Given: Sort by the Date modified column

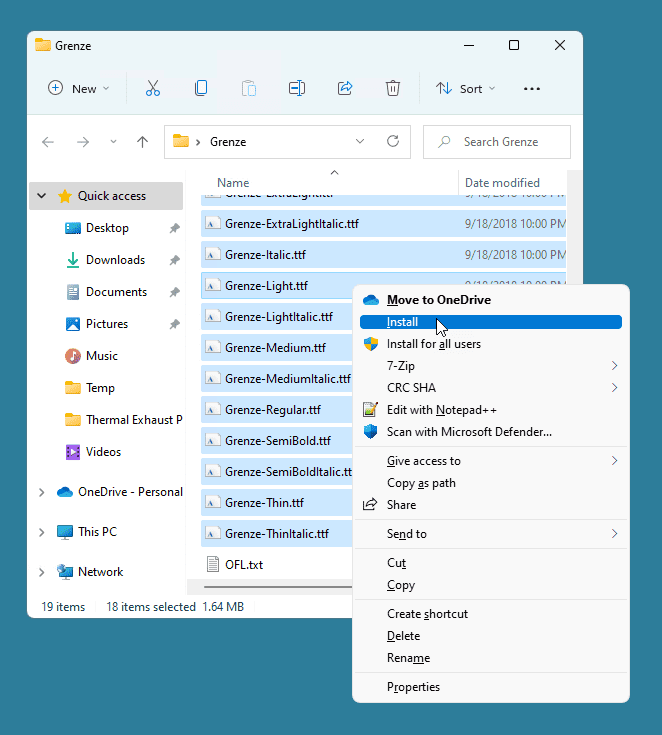Looking at the screenshot, I should point(512,182).
